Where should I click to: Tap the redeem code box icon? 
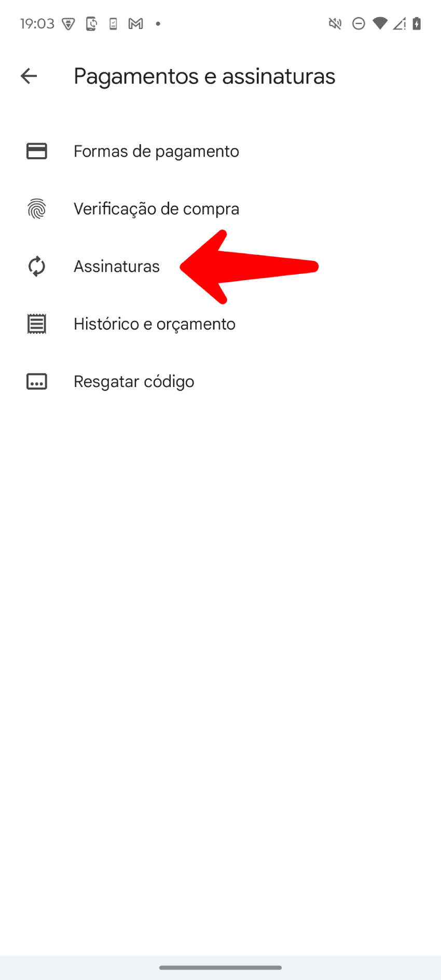[37, 381]
